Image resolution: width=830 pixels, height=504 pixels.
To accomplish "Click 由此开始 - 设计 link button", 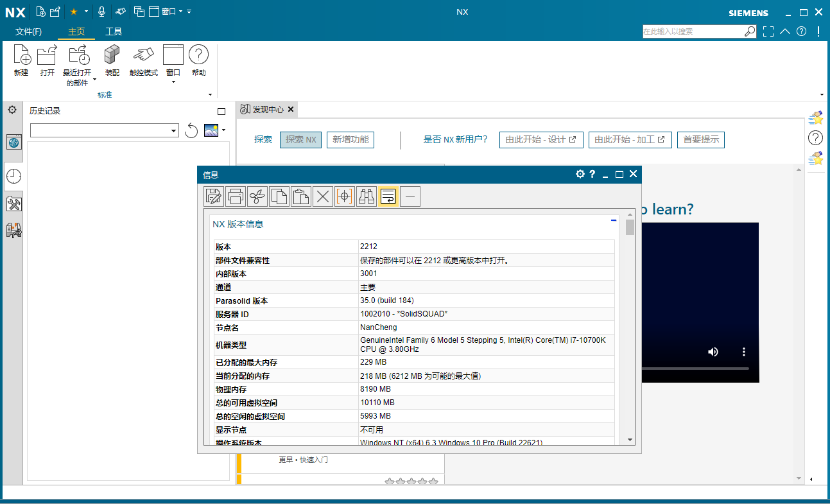I will point(541,139).
